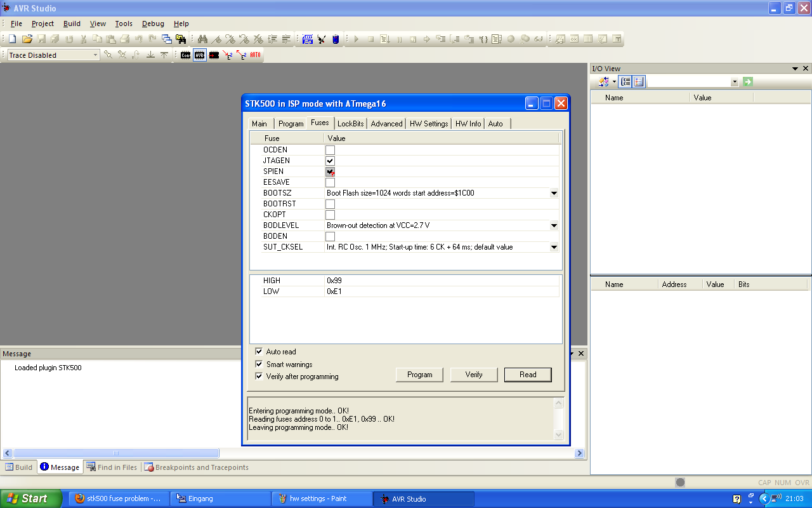Viewport: 812px width, 508px height.
Task: Click the Windows Start button
Action: [x=30, y=498]
